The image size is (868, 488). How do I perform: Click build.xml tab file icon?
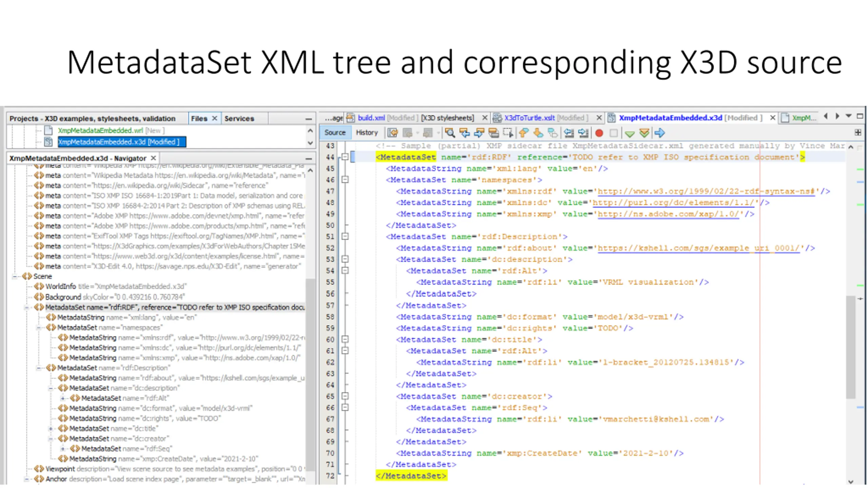point(350,118)
